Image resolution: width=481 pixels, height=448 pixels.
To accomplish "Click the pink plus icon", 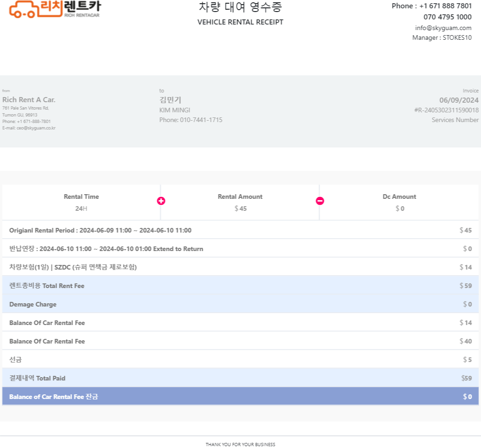I will [x=161, y=201].
